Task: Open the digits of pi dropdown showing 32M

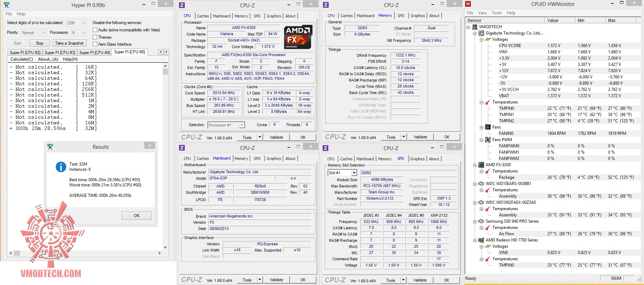Action: [76, 23]
